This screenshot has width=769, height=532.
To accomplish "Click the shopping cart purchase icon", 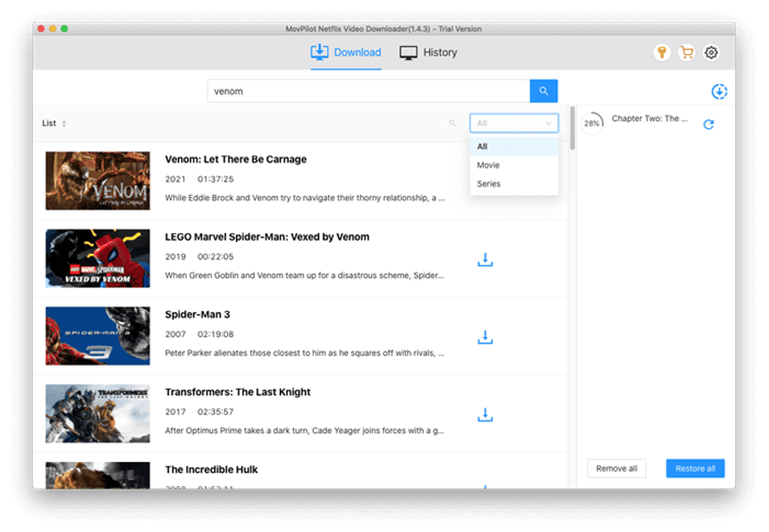I will coord(686,52).
